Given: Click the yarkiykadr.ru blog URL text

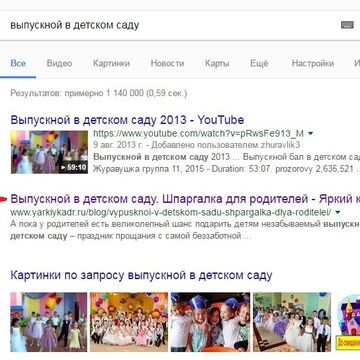Looking at the screenshot, I should pyautogui.click(x=171, y=212).
